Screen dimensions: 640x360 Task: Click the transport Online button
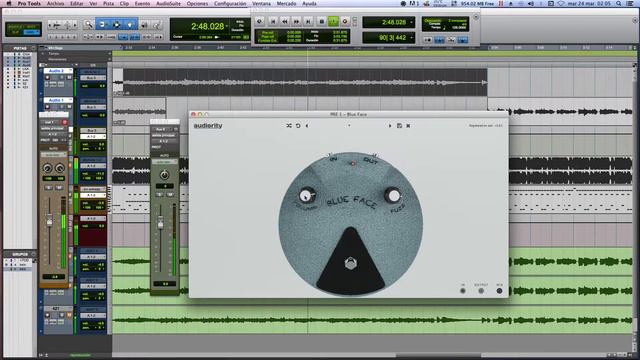[x=260, y=22]
